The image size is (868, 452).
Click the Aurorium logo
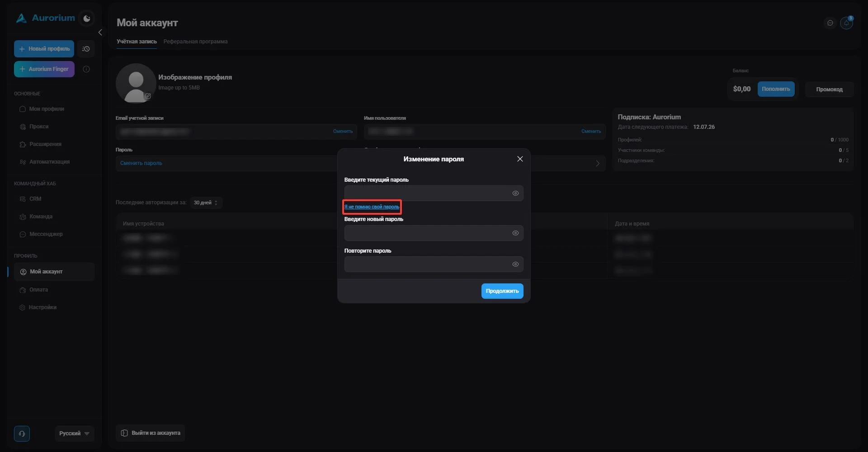pyautogui.click(x=46, y=18)
